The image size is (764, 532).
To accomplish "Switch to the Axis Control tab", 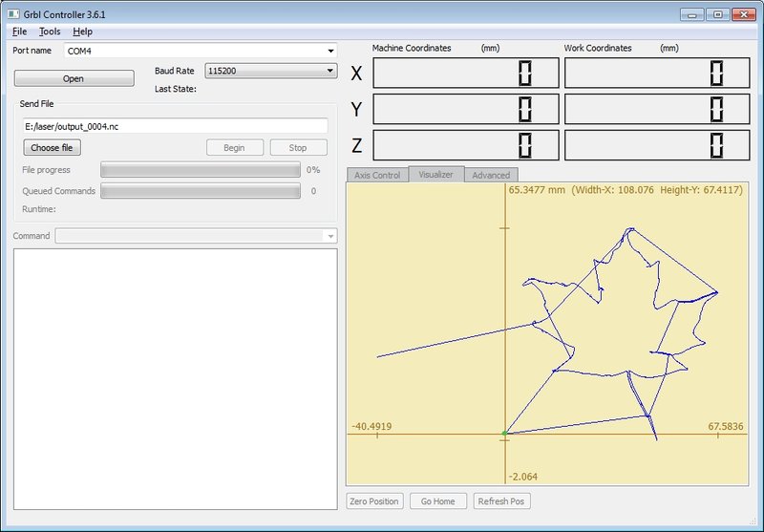I will (x=377, y=175).
